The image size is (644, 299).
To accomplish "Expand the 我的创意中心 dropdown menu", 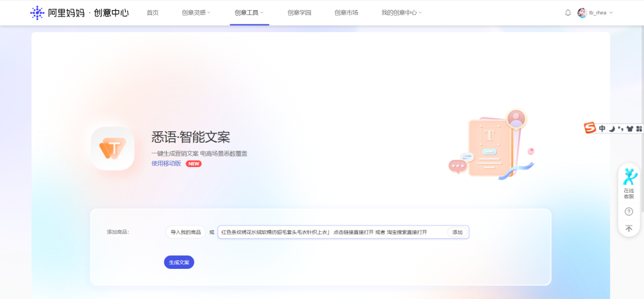I will point(401,13).
